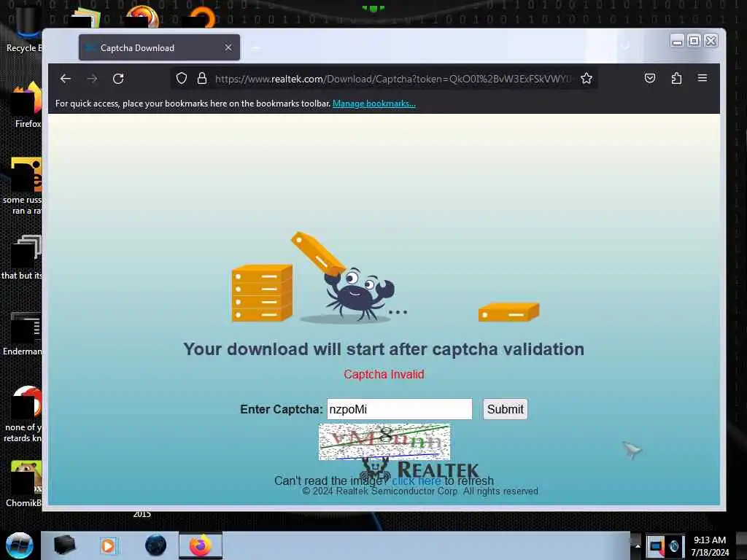Click the captcha image
747x560 pixels.
click(x=384, y=441)
